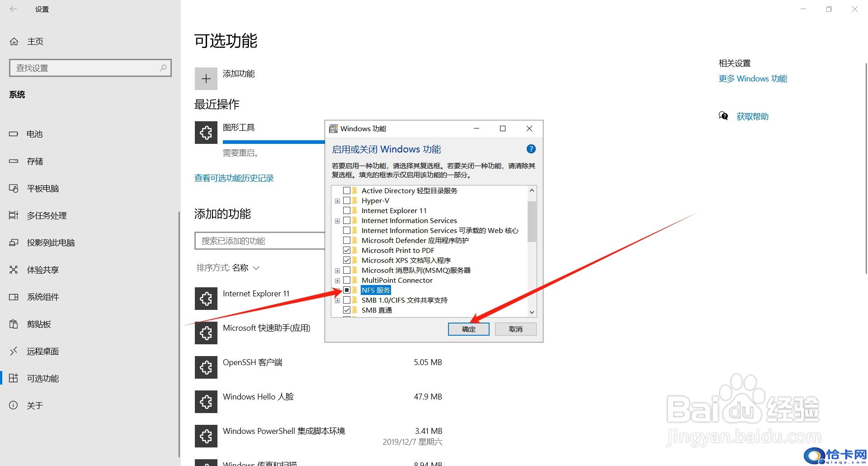
Task: Check the SMB 1.0/CIFS 文件共享支持 checkbox
Action: [x=347, y=300]
